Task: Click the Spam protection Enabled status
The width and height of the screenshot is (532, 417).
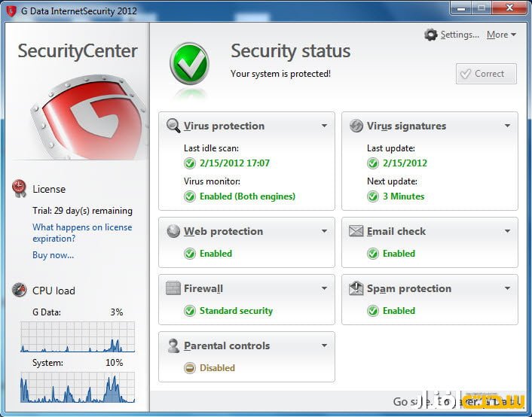Action: tap(399, 311)
